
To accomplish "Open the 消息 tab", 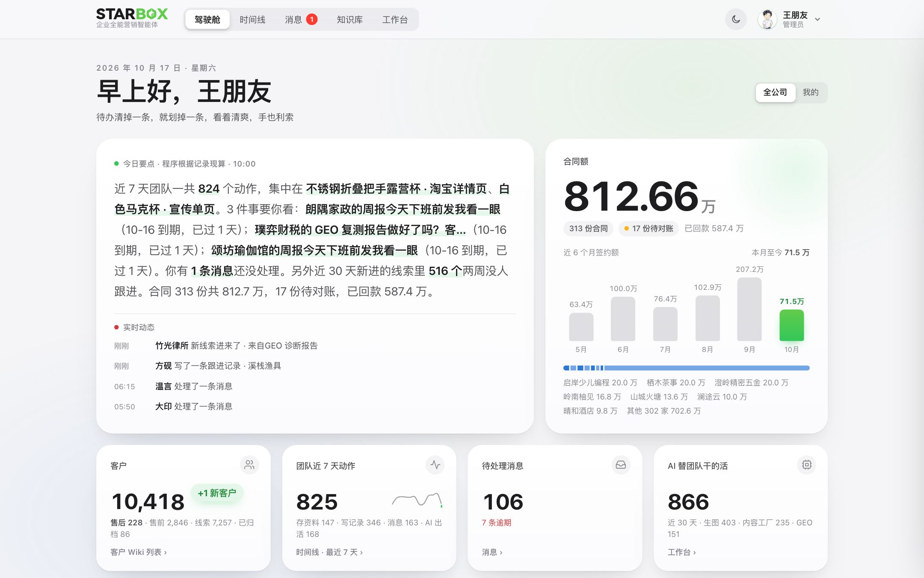I will (301, 20).
